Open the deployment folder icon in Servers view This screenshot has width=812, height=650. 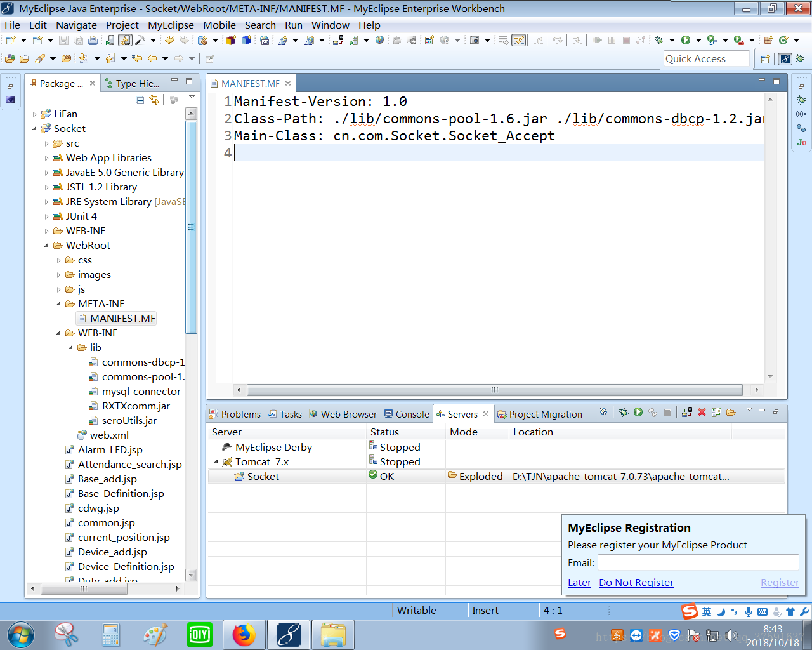click(731, 412)
